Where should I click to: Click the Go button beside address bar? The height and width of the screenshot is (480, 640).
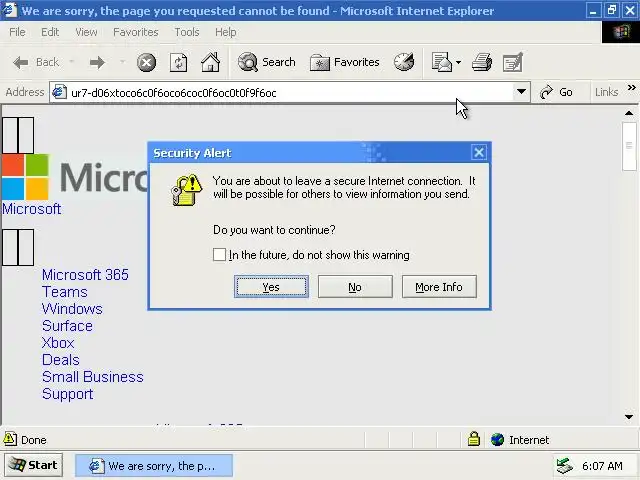click(x=556, y=92)
